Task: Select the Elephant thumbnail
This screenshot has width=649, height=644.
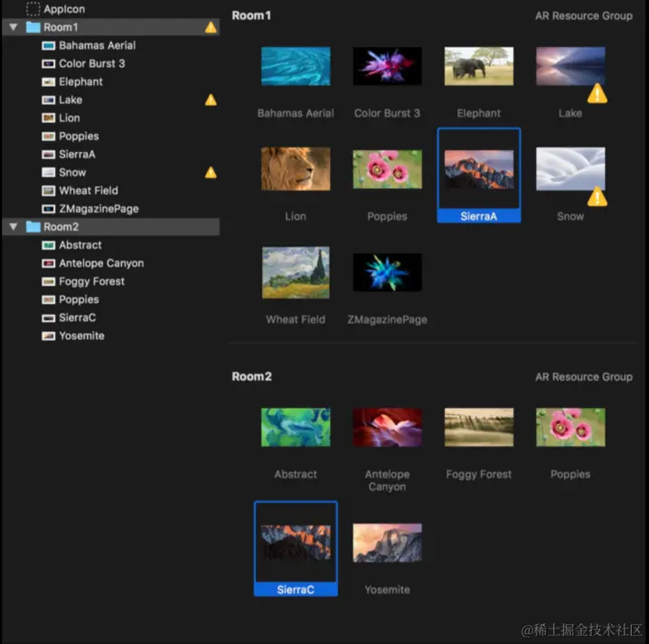Action: [x=479, y=66]
